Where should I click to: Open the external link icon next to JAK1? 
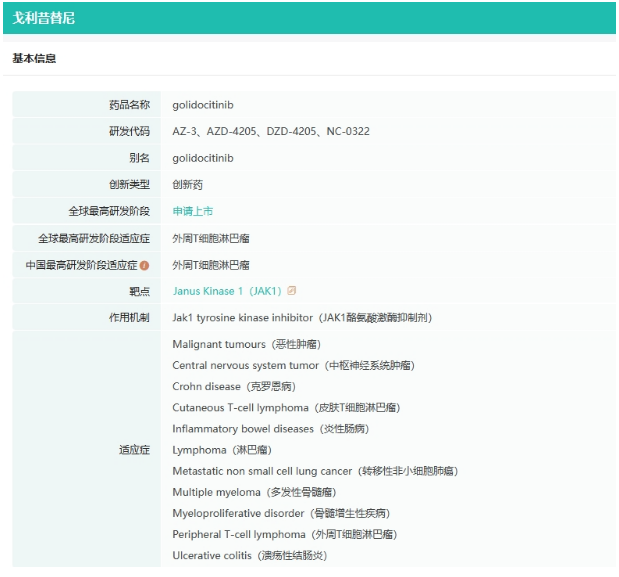pyautogui.click(x=292, y=291)
